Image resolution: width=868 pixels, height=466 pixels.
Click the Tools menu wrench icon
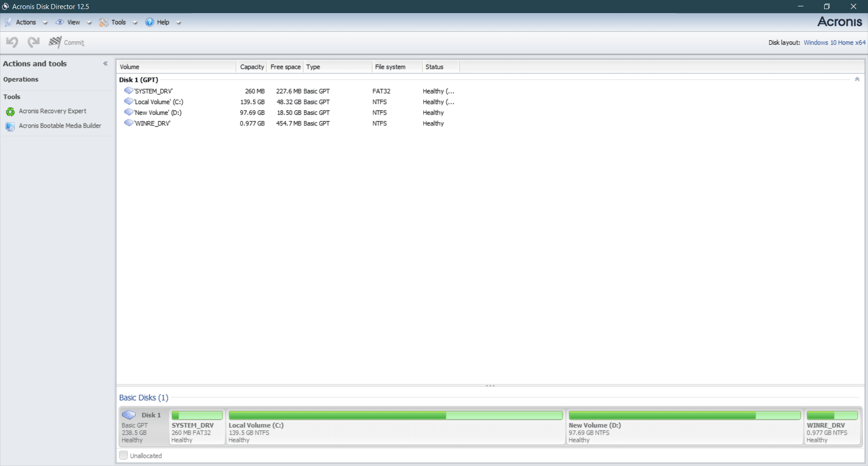(x=104, y=22)
